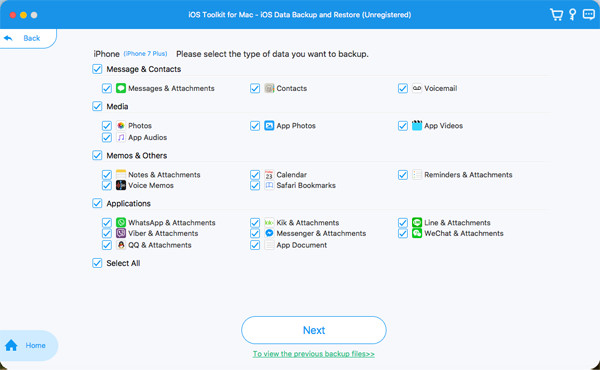Click the App Document icon
This screenshot has height=370, width=600.
click(x=269, y=245)
